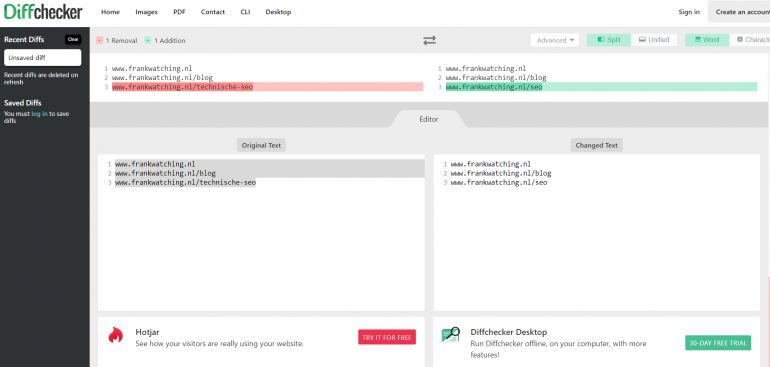Select the Editor tab
The width and height of the screenshot is (770, 367).
(429, 119)
